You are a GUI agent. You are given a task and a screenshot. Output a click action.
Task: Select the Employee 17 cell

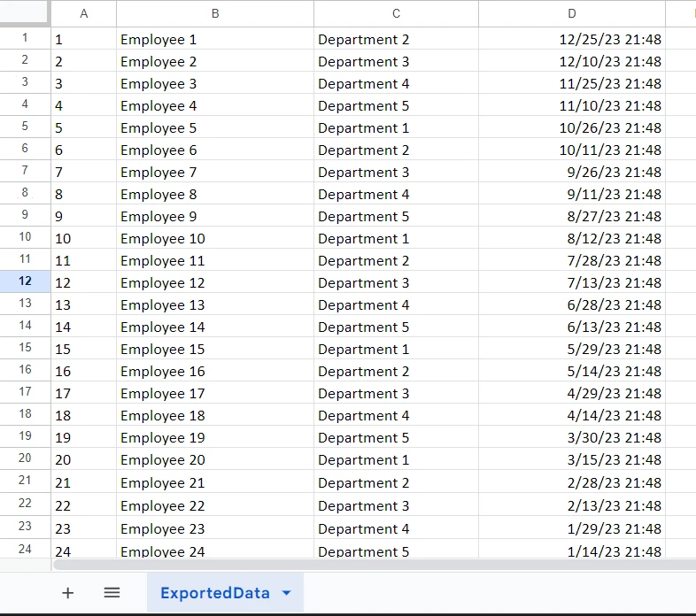click(214, 393)
